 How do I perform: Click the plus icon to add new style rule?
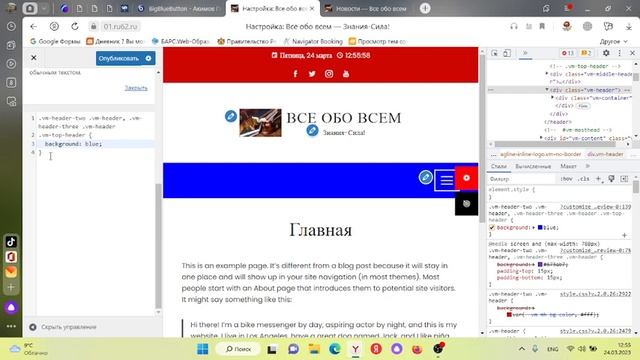pyautogui.click(x=598, y=179)
